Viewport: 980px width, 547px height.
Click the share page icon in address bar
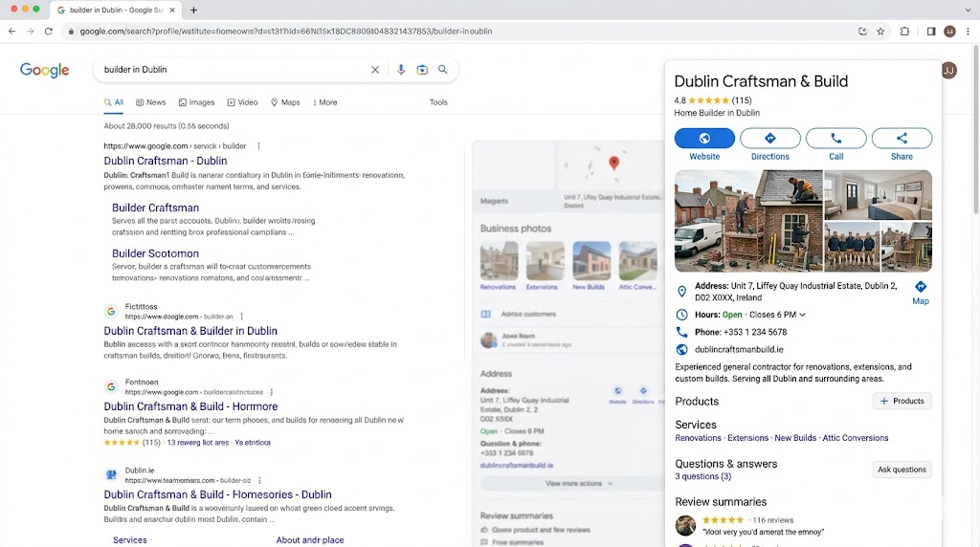pos(862,32)
